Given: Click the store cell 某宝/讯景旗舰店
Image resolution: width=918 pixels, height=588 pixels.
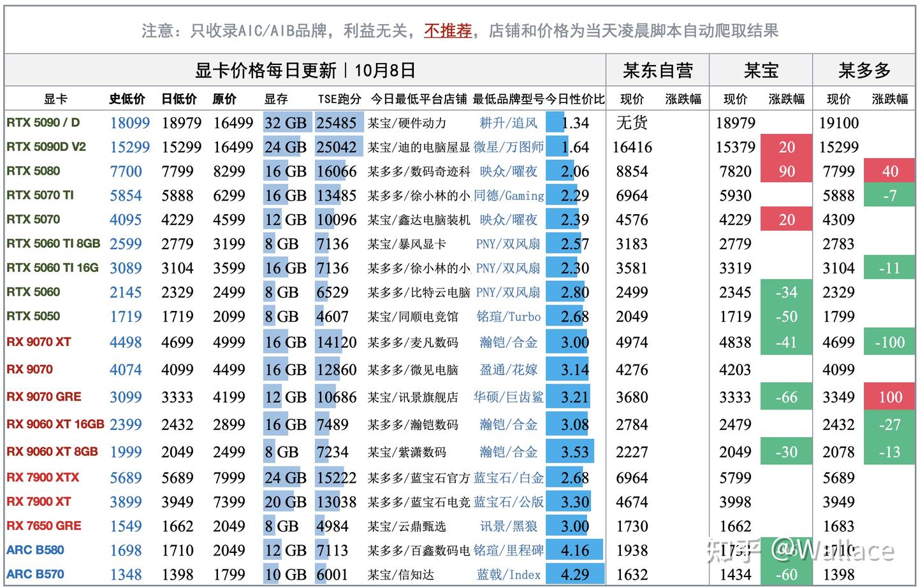Looking at the screenshot, I should pyautogui.click(x=413, y=397).
